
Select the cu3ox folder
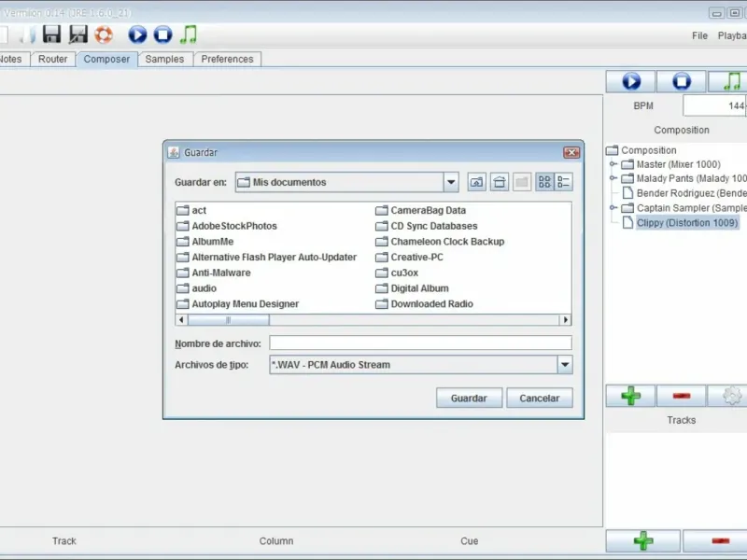pyautogui.click(x=397, y=273)
